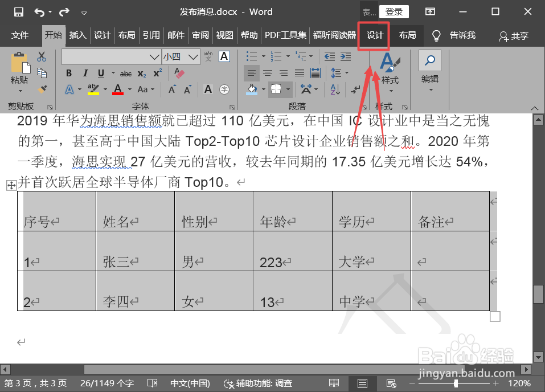The width and height of the screenshot is (545, 392).
Task: Click the enclosed character 字 icon
Action: pos(224,89)
